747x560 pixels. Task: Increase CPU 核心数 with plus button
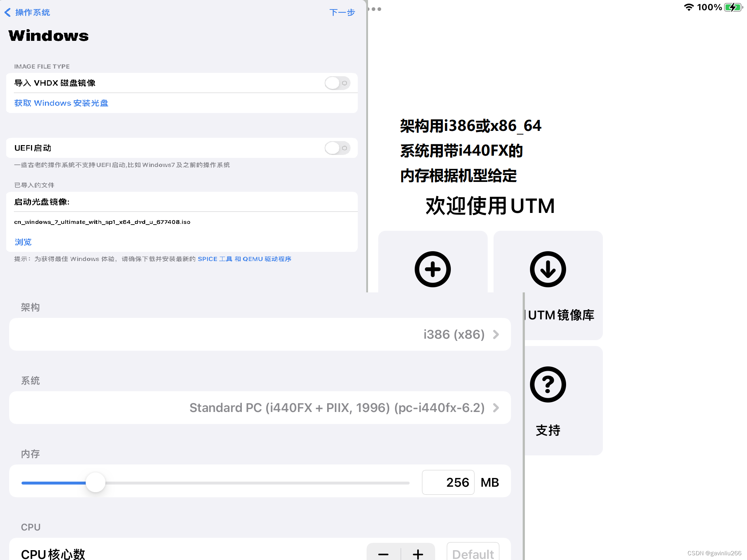[x=418, y=555]
